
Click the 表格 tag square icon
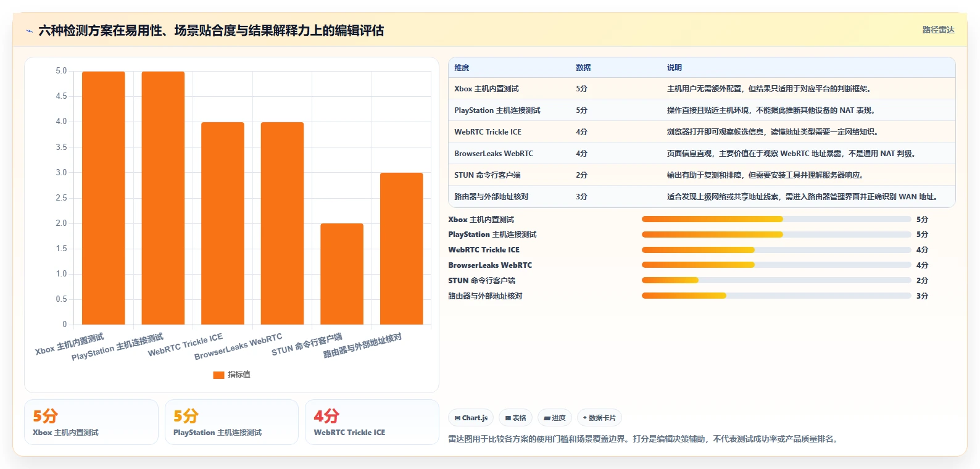[x=508, y=418]
